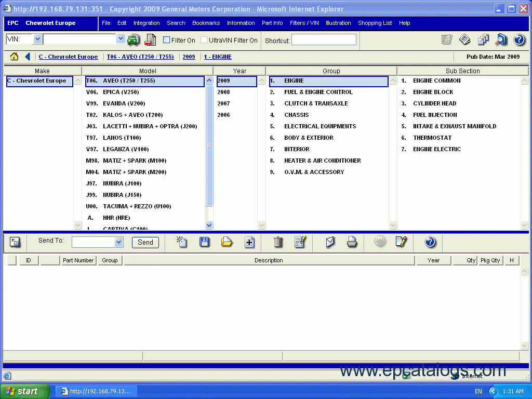Click the 2009 breadcrumb link

[189, 57]
